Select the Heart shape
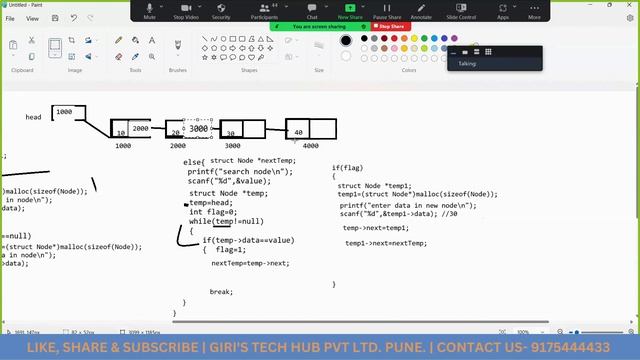640x360 pixels. point(251,58)
